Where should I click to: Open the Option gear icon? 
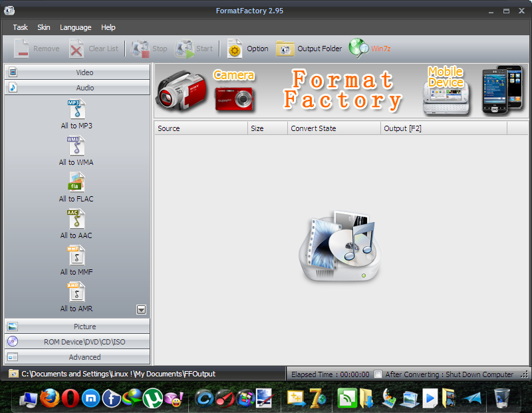(x=235, y=49)
